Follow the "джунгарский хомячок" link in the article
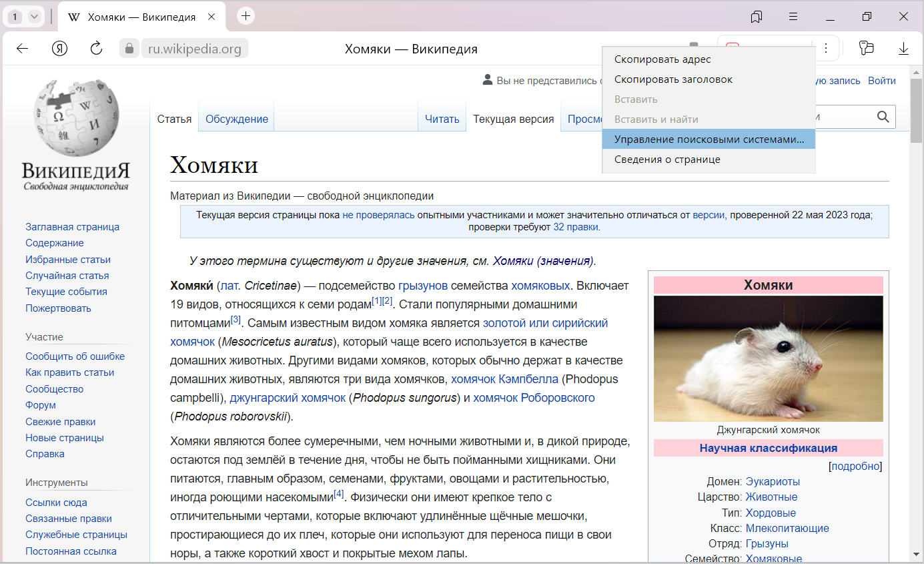The width and height of the screenshot is (924, 564). 288,398
